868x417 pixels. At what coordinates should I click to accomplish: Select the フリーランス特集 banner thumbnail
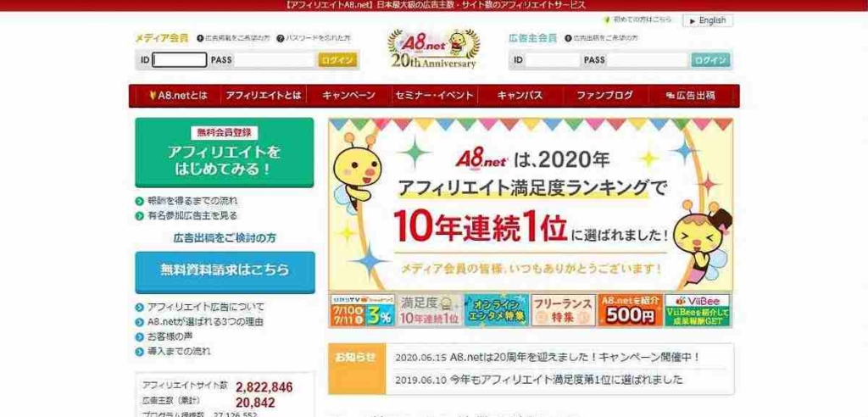(564, 310)
